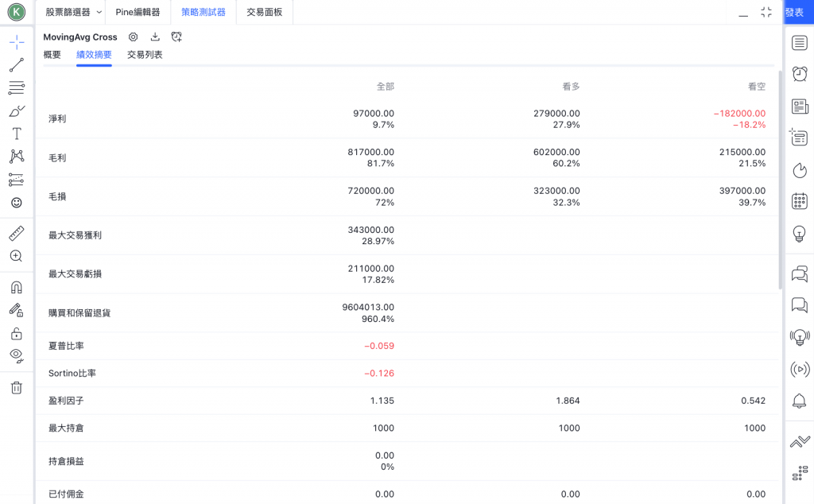The image size is (814, 504).
Task: Switch to the 交易列表 tab
Action: pyautogui.click(x=145, y=55)
